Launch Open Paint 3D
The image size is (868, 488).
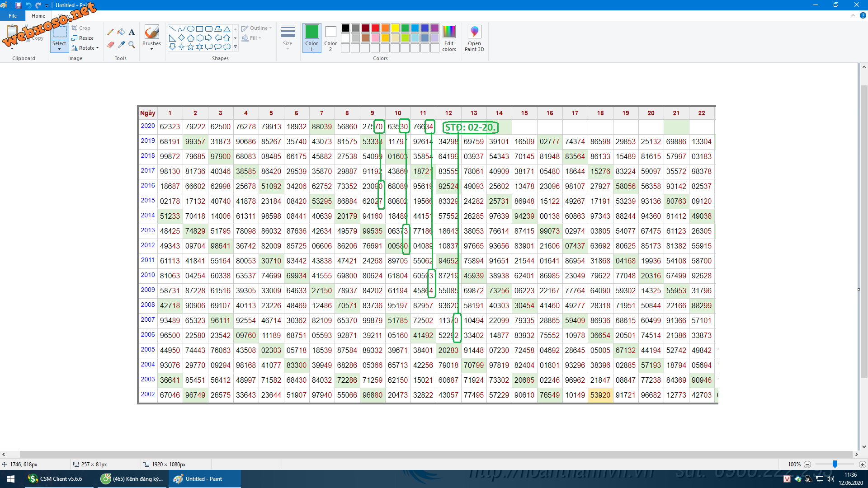click(474, 38)
